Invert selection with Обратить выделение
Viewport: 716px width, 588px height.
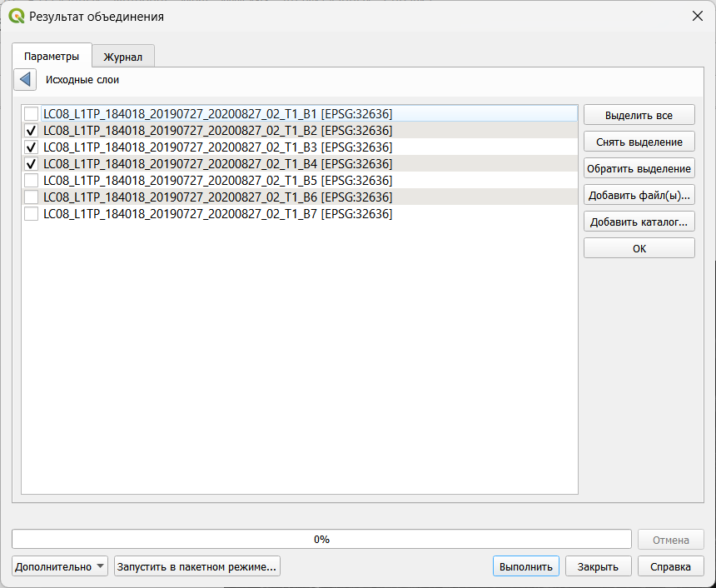coord(639,168)
